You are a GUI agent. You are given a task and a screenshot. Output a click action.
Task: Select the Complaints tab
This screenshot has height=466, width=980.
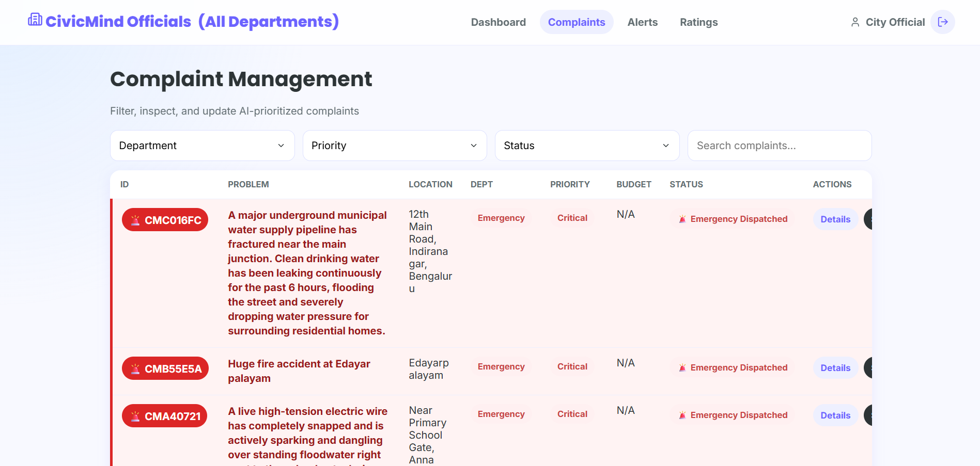(577, 22)
